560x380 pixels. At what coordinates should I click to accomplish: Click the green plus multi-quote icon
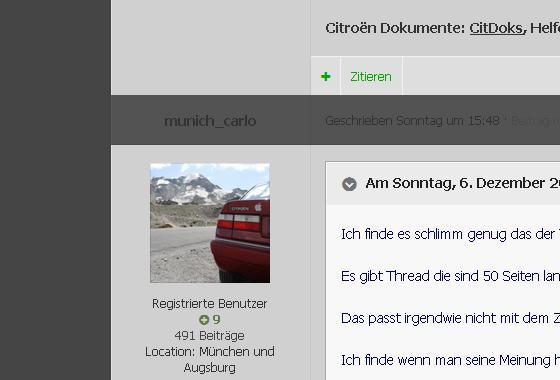tap(325, 76)
